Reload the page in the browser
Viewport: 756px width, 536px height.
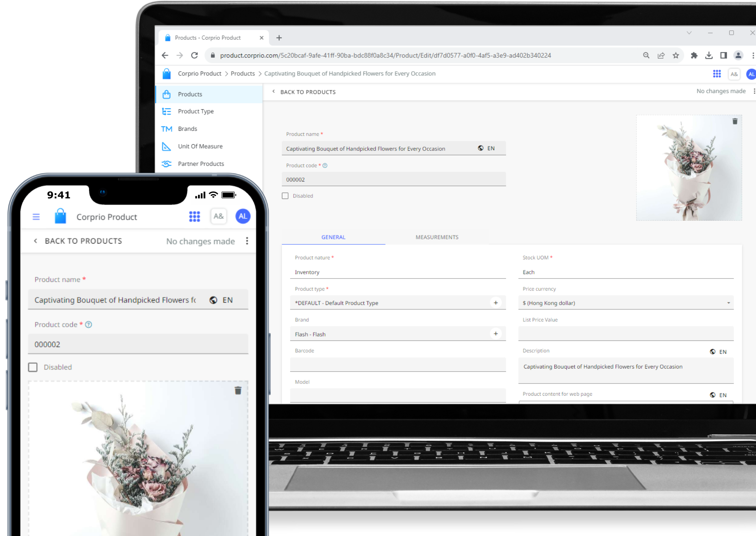pos(195,56)
